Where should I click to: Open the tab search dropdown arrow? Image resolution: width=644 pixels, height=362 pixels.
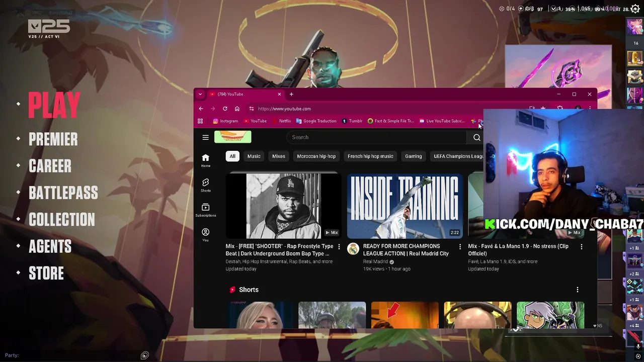(200, 94)
